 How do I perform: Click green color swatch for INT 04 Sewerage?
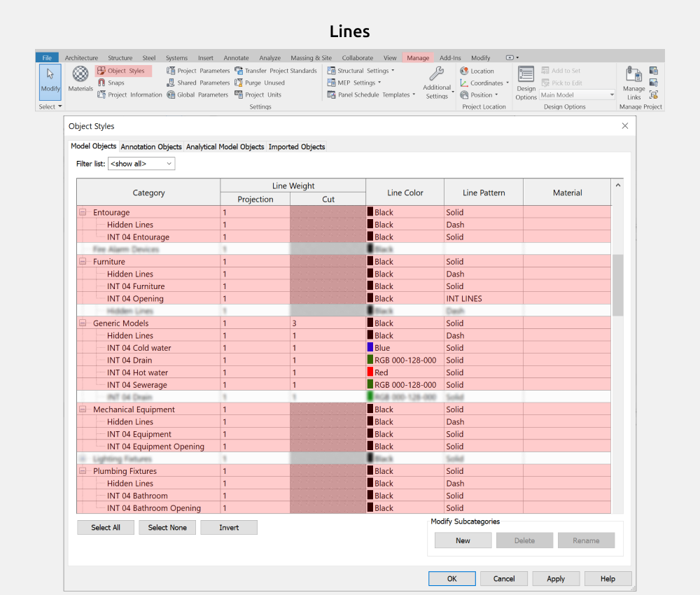(370, 384)
